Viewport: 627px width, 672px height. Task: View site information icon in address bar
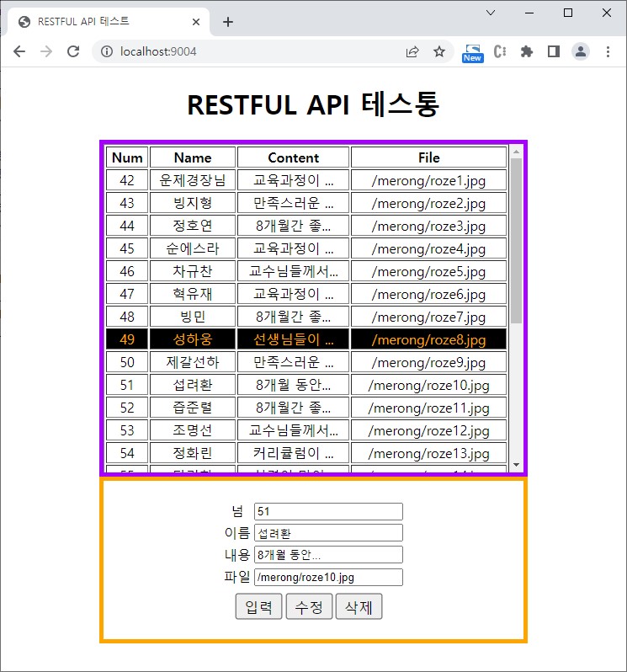tap(107, 52)
